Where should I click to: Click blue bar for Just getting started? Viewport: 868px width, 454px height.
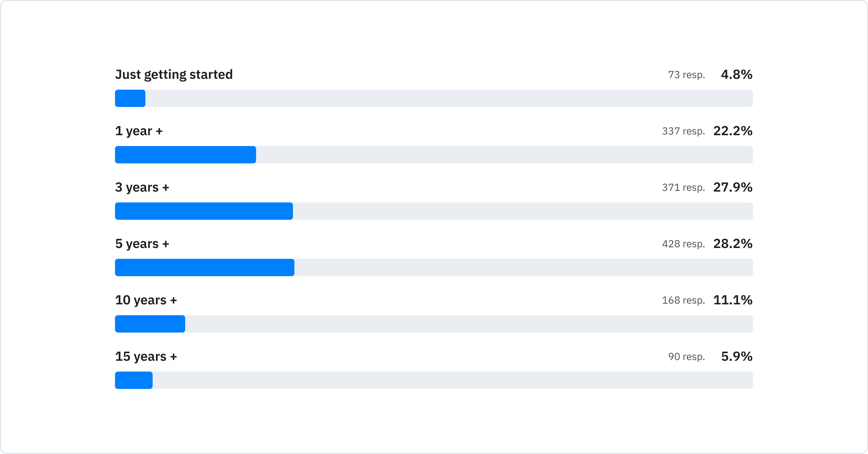click(x=130, y=98)
